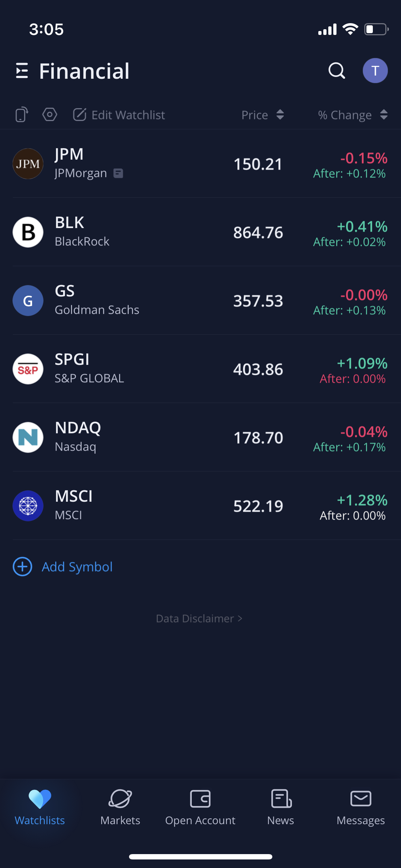Open the profile avatar labeled T
This screenshot has height=868, width=401.
[375, 71]
